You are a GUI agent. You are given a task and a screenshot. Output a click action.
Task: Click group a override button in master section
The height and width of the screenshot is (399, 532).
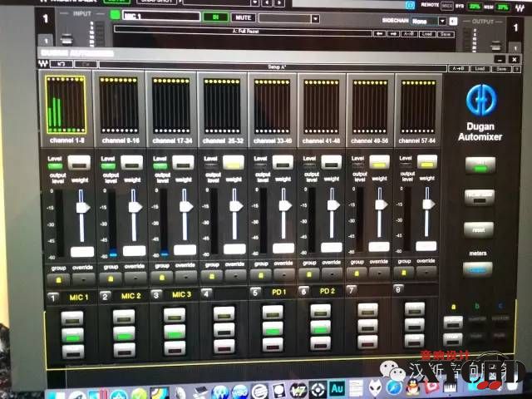tap(453, 322)
